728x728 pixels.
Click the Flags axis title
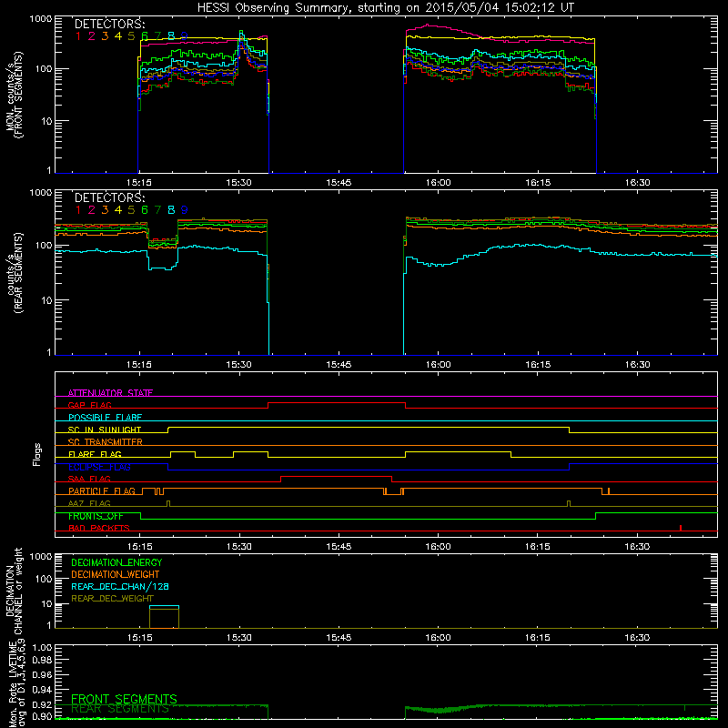37,454
